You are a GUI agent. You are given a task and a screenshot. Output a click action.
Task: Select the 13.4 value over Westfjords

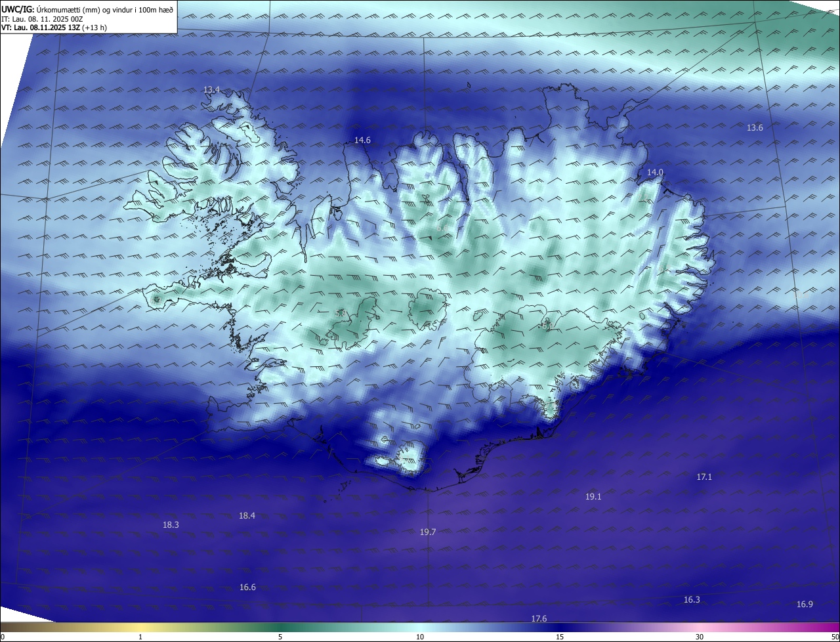point(211,89)
